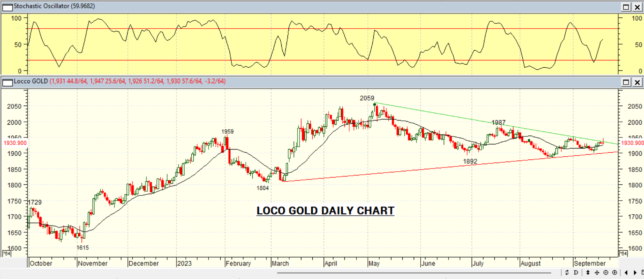The width and height of the screenshot is (644, 279).
Task: Click the February label on time axis
Action: pyautogui.click(x=238, y=263)
